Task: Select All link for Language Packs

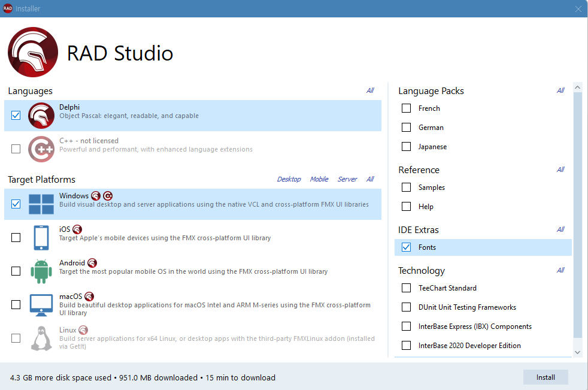Action: point(560,90)
